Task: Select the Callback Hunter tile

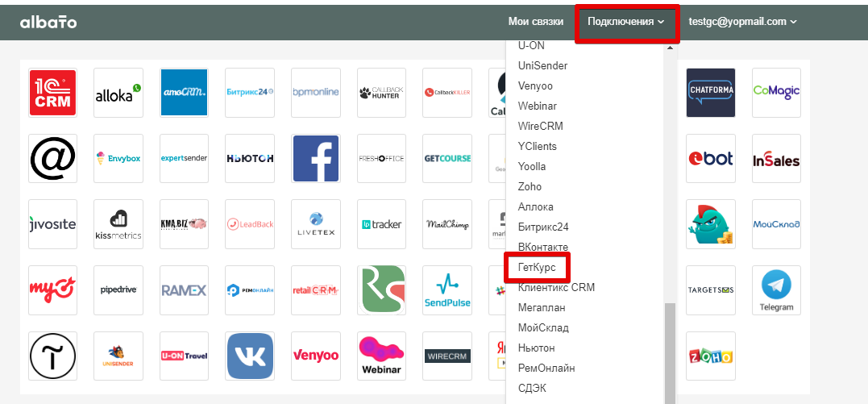Action: (381, 93)
